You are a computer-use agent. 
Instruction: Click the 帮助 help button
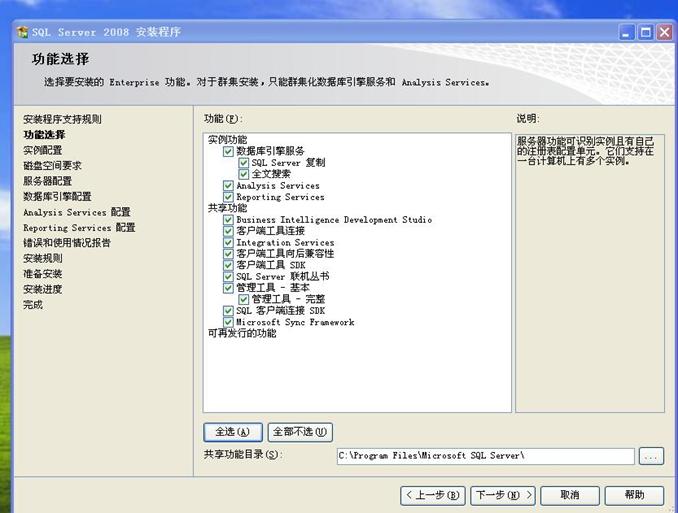[x=634, y=495]
